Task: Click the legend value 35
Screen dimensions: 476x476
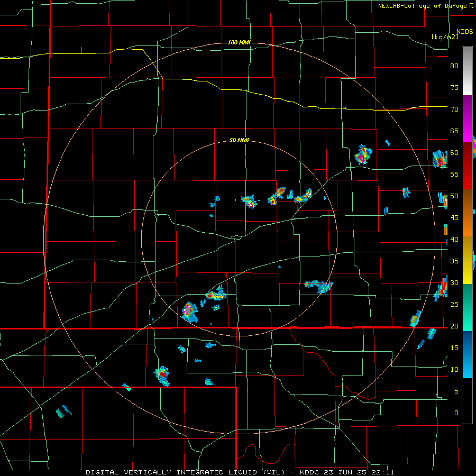Action: pos(454,261)
